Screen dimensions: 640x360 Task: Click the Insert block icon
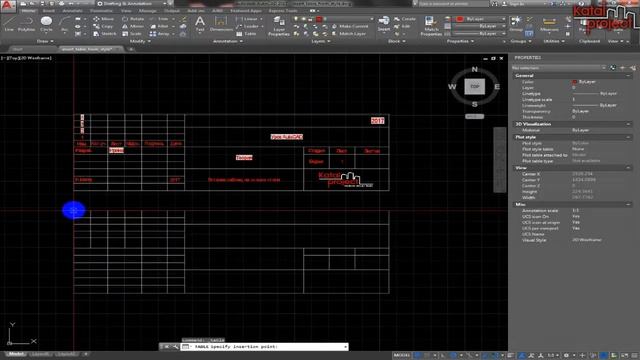pyautogui.click(x=384, y=23)
